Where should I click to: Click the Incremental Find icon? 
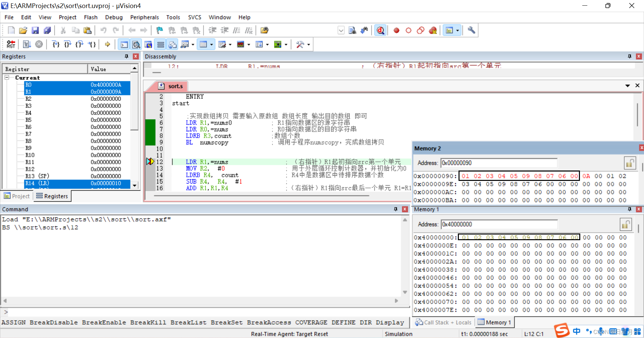pyautogui.click(x=364, y=30)
